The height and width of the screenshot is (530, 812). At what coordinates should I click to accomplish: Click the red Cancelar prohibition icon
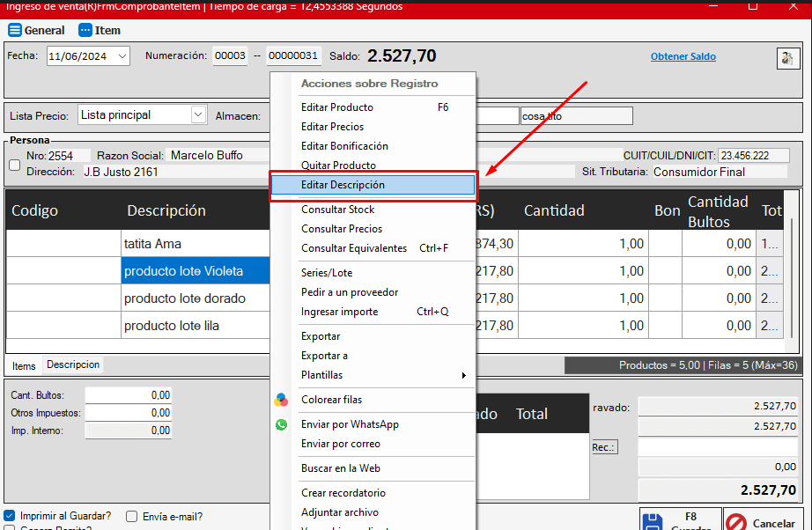736,523
